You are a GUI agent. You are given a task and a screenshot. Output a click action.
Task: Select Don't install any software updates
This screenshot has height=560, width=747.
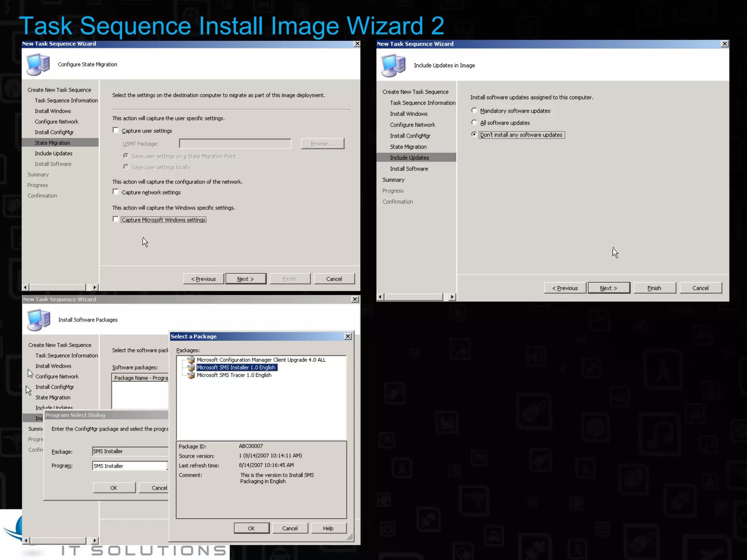click(474, 134)
